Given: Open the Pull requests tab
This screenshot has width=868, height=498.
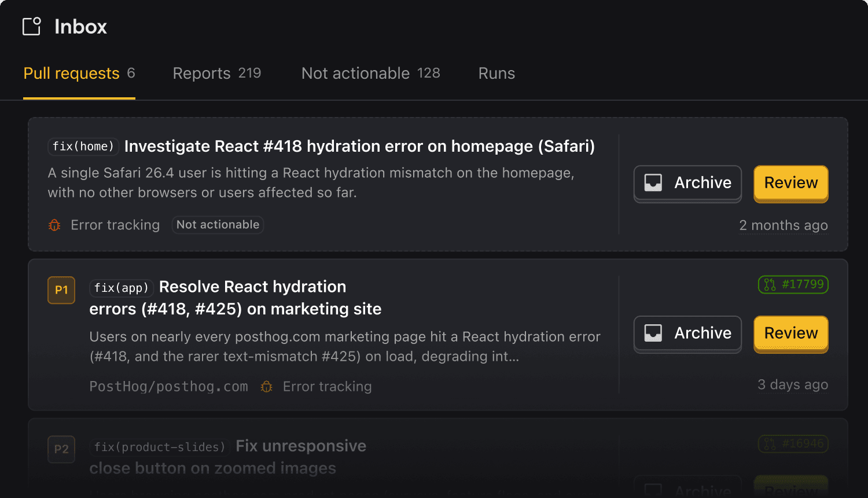Looking at the screenshot, I should (79, 74).
